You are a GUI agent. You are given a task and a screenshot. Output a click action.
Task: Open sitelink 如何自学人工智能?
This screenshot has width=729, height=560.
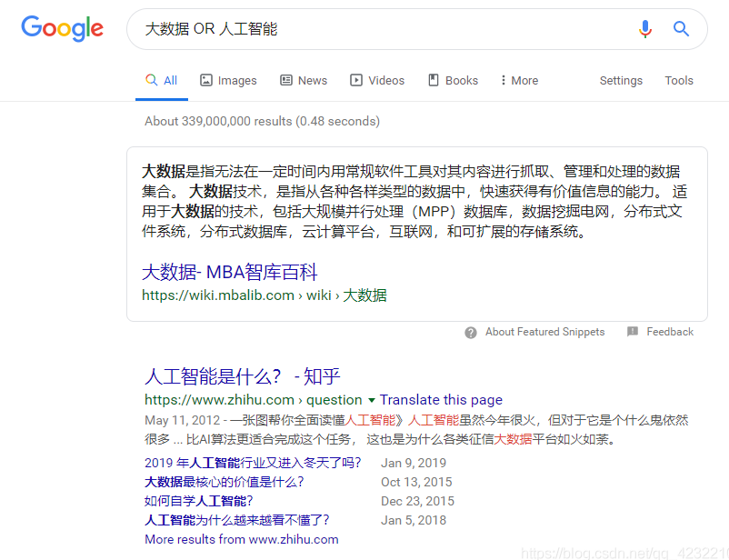(198, 501)
